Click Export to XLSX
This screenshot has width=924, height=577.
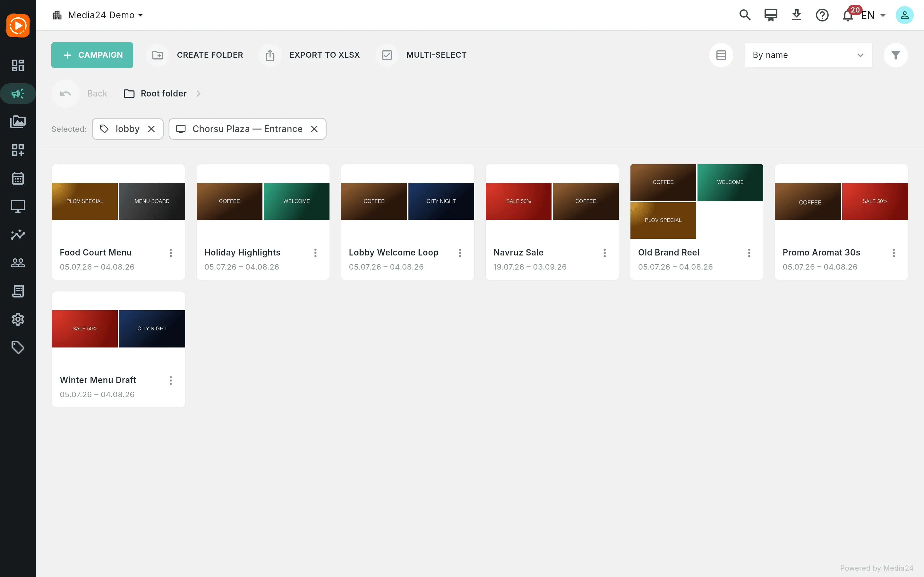[x=310, y=55]
